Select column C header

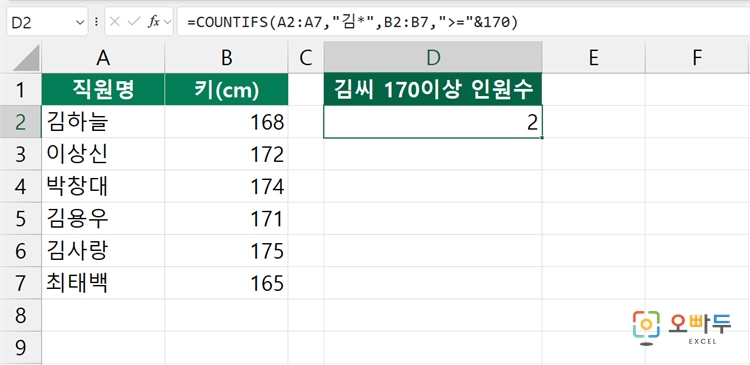306,58
